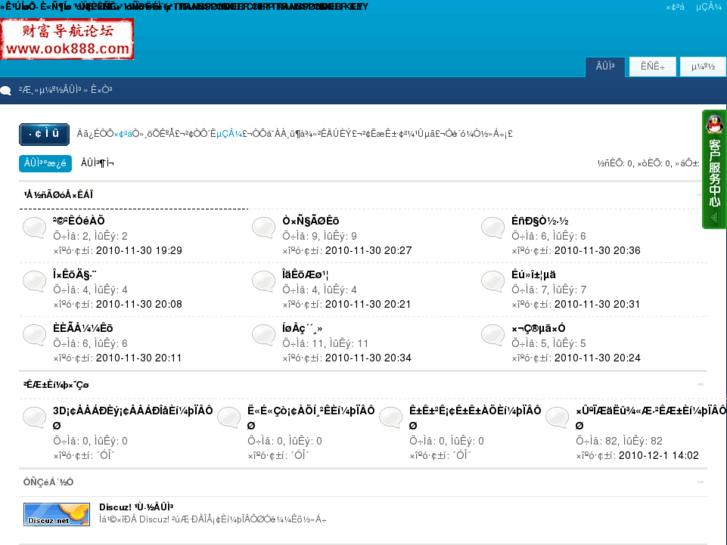Open last post dated 2010-11-30 20:34
This screenshot has width=727, height=545.
tap(368, 358)
